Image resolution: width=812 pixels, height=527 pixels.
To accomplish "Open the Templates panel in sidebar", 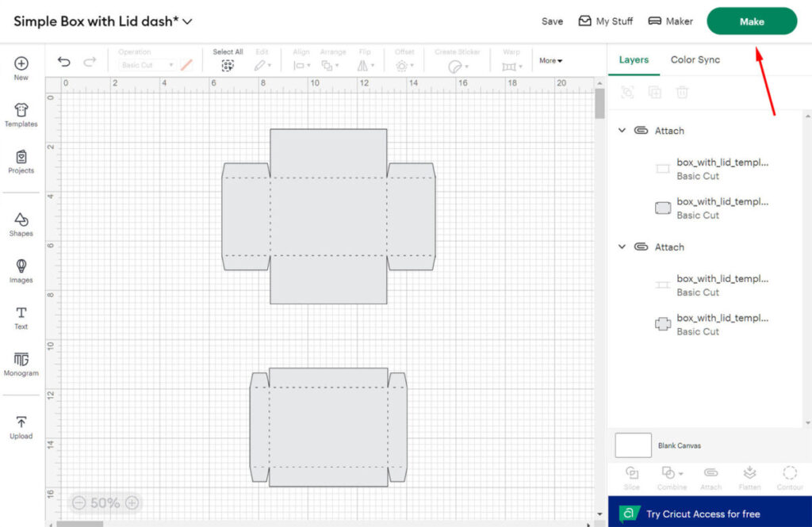I will pos(21,114).
